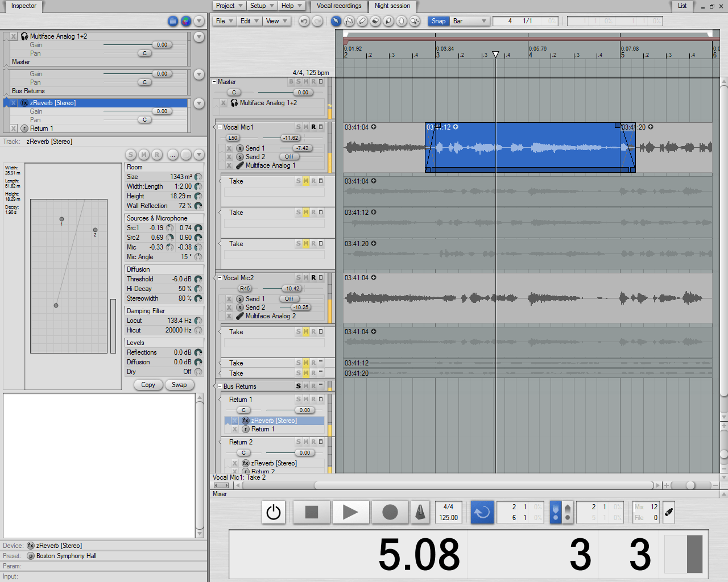The height and width of the screenshot is (582, 728).
Task: Select the hand scroll tool
Action: point(402,21)
